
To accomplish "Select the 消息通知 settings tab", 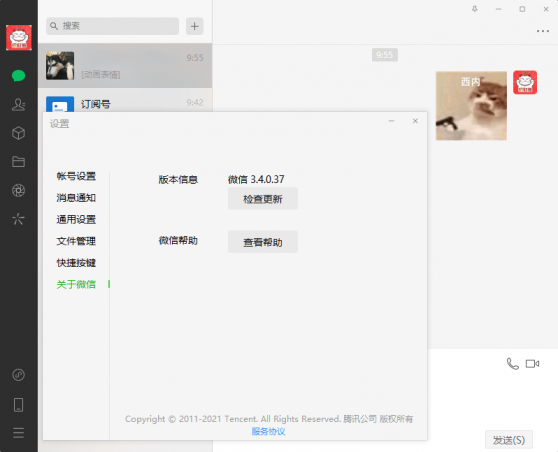I will [76, 198].
